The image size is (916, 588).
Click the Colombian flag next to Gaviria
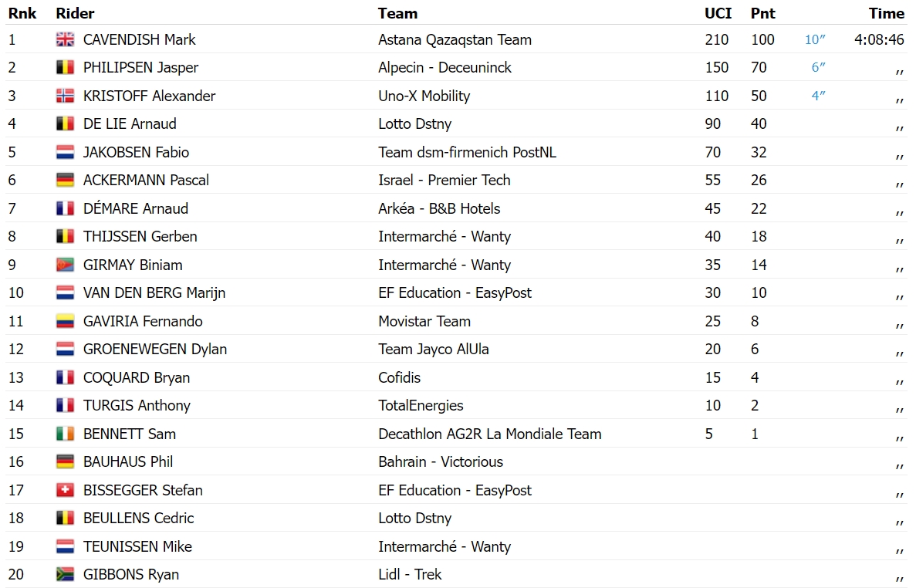[65, 321]
